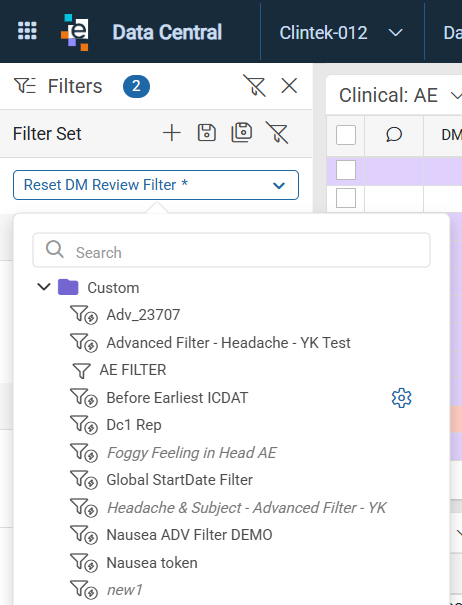Screen dimensions: 462x605
Task: Select Global StartDate Filter
Action: click(x=179, y=480)
